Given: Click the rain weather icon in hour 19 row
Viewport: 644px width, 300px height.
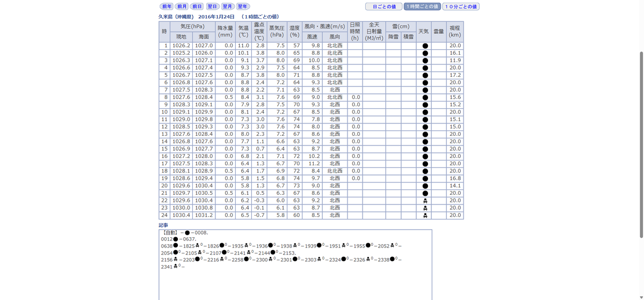Looking at the screenshot, I should point(425,179).
